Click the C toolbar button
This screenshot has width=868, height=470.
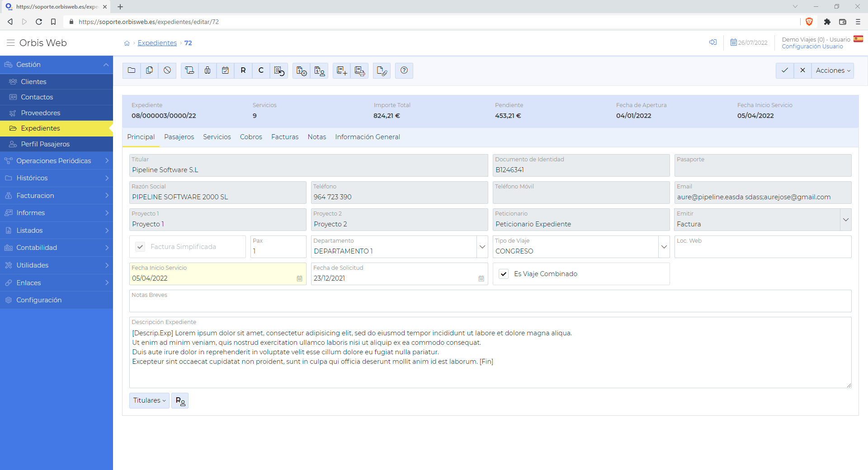(261, 70)
